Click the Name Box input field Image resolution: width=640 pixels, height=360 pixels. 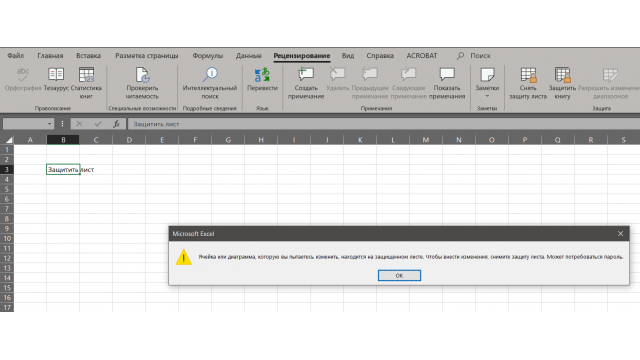(24, 124)
